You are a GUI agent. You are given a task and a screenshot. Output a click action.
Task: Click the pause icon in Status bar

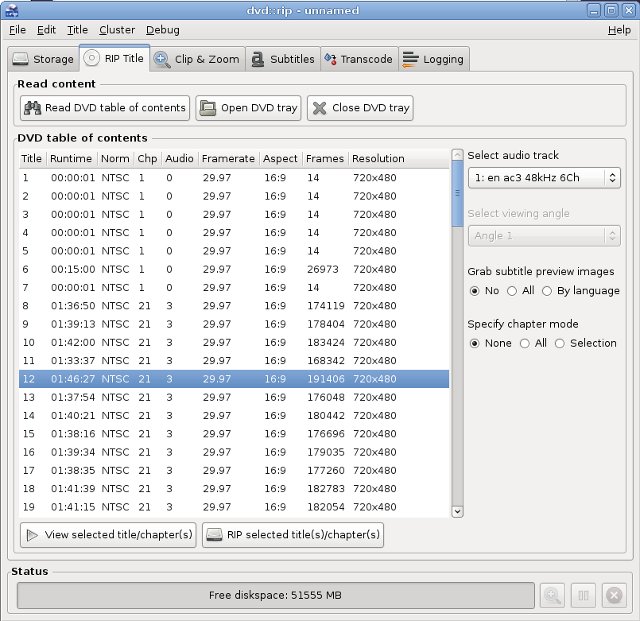click(x=583, y=595)
